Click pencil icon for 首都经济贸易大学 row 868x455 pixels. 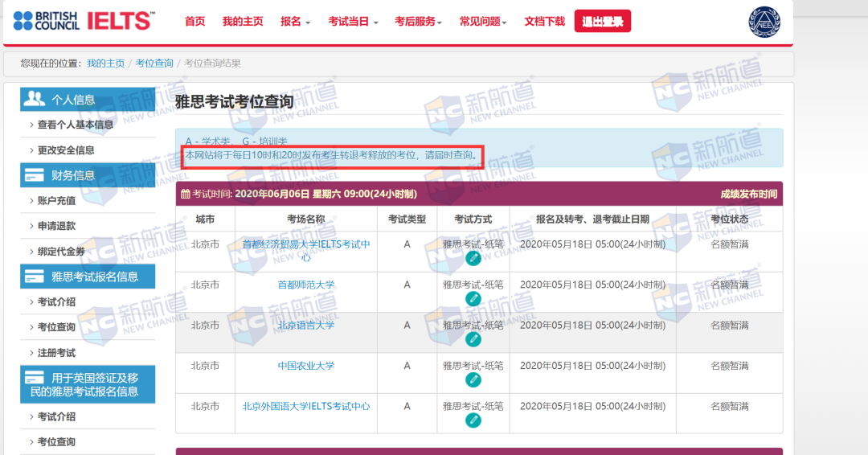pos(473,258)
